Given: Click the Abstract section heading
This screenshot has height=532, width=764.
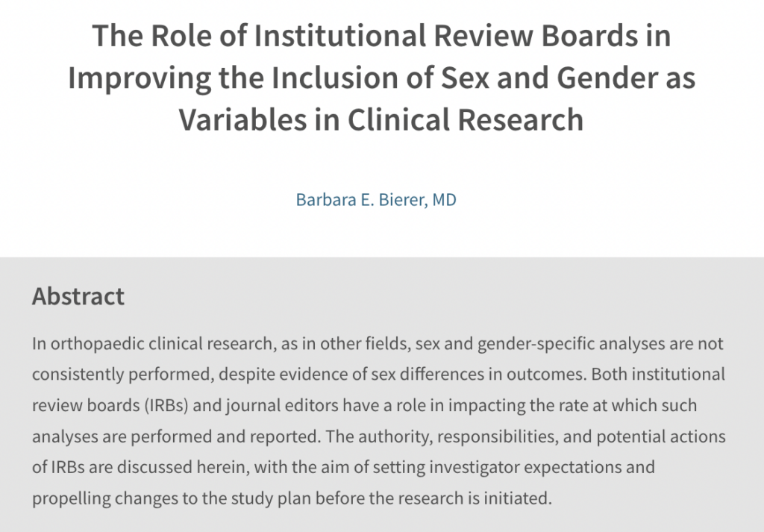Looking at the screenshot, I should click(x=78, y=296).
